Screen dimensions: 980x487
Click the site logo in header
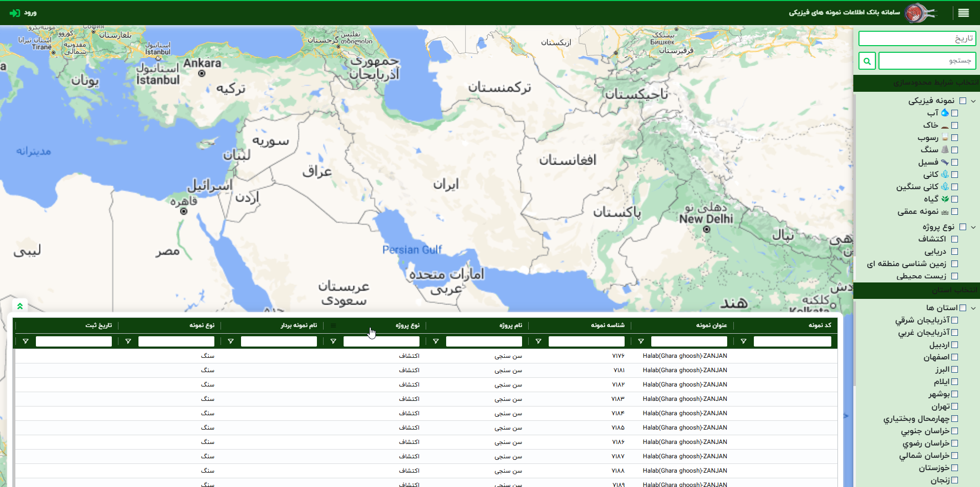(x=919, y=13)
